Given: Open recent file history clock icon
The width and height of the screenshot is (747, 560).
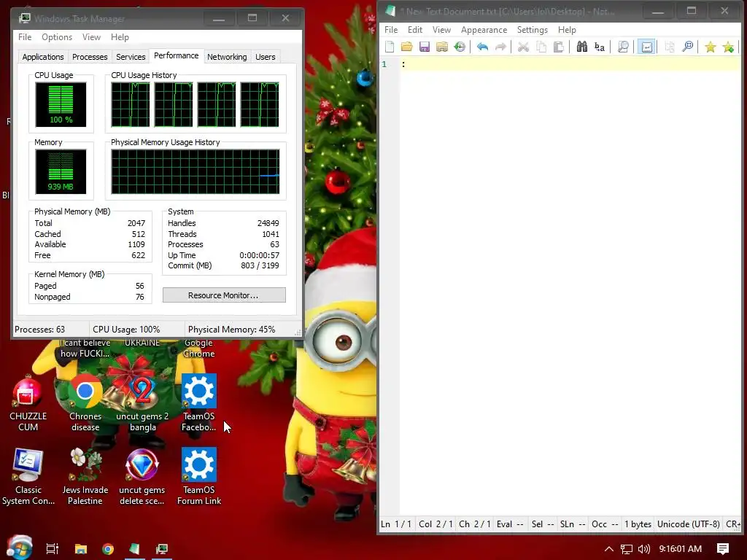Looking at the screenshot, I should click(460, 47).
